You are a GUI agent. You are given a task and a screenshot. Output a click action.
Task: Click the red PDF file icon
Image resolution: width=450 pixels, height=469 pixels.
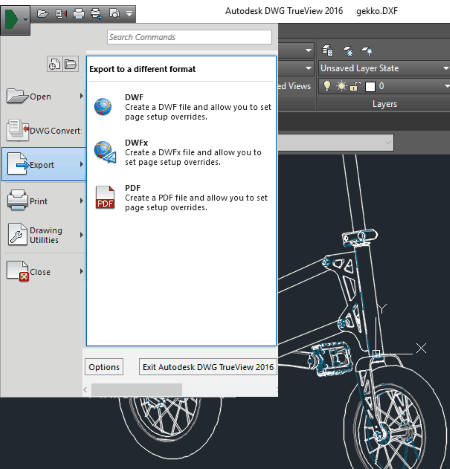tap(105, 197)
